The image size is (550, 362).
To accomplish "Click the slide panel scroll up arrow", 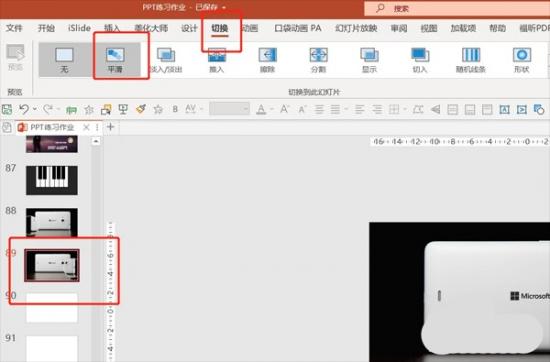I will click(x=96, y=141).
